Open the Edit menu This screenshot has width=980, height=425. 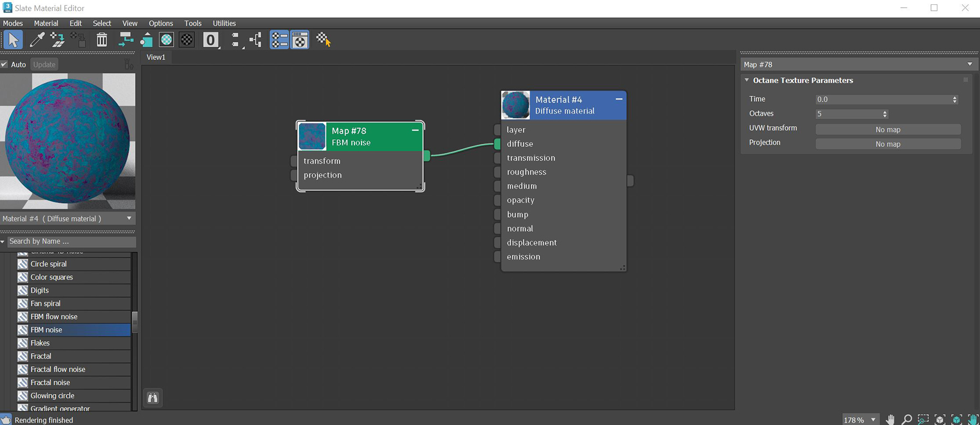pyautogui.click(x=76, y=23)
